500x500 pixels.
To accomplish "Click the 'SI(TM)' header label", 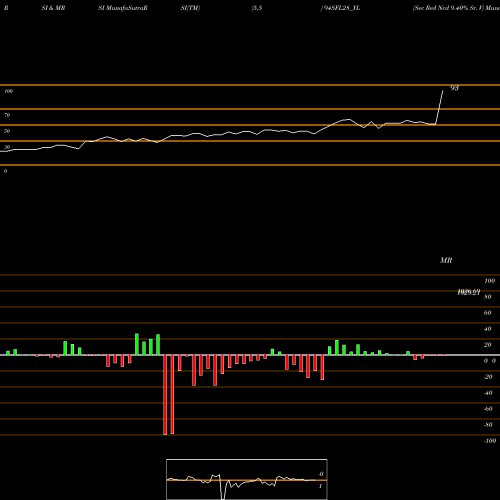I will pyautogui.click(x=190, y=8).
